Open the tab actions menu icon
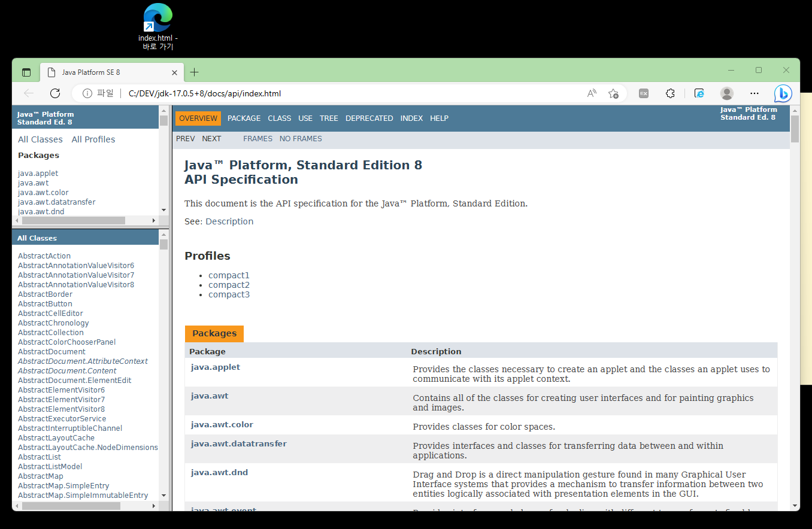The width and height of the screenshot is (812, 529). 26,72
